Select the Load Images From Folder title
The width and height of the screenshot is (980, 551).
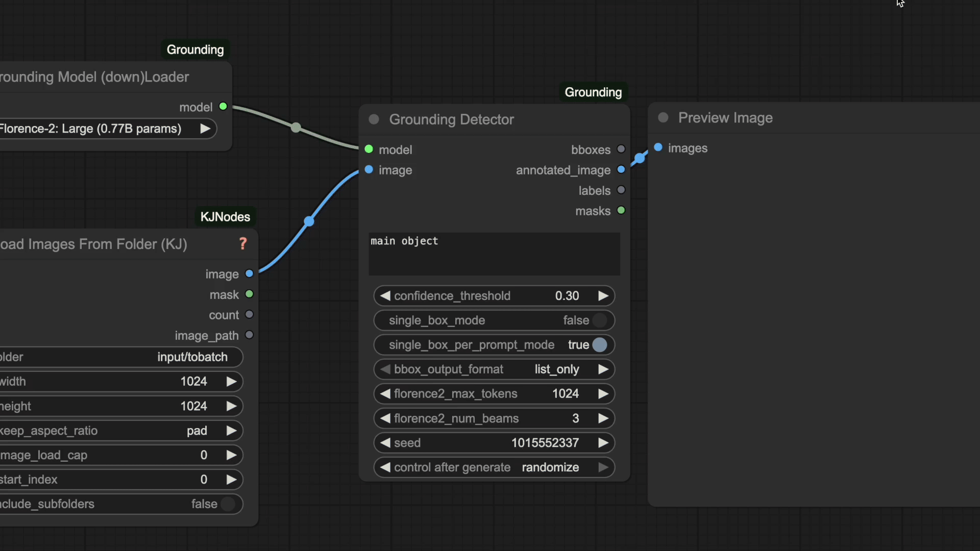tap(93, 244)
